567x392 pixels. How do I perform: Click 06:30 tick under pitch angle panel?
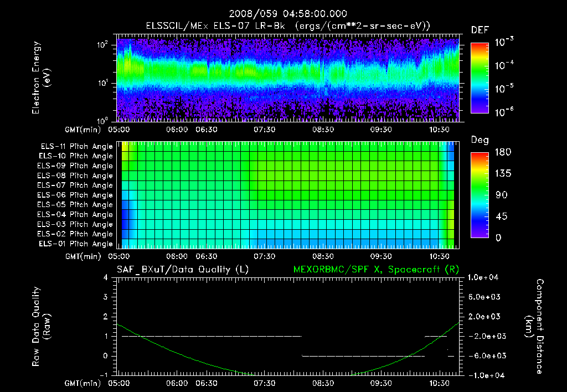coord(207,256)
